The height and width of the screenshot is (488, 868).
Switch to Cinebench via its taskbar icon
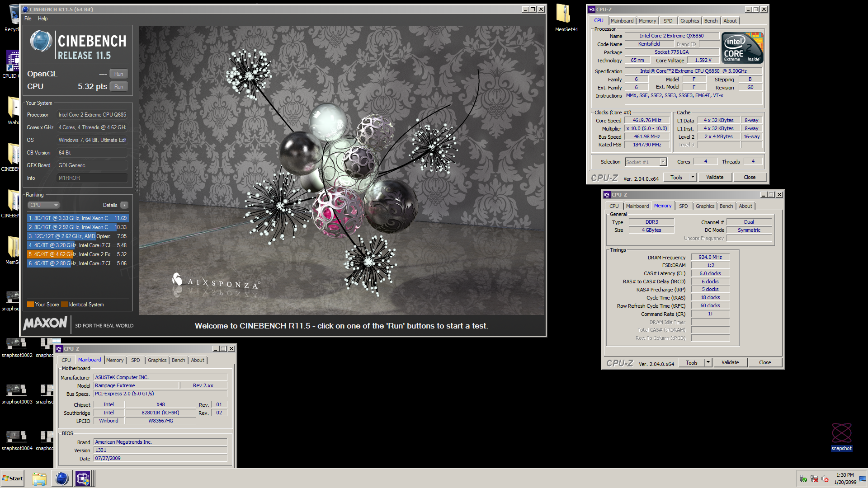[61, 479]
